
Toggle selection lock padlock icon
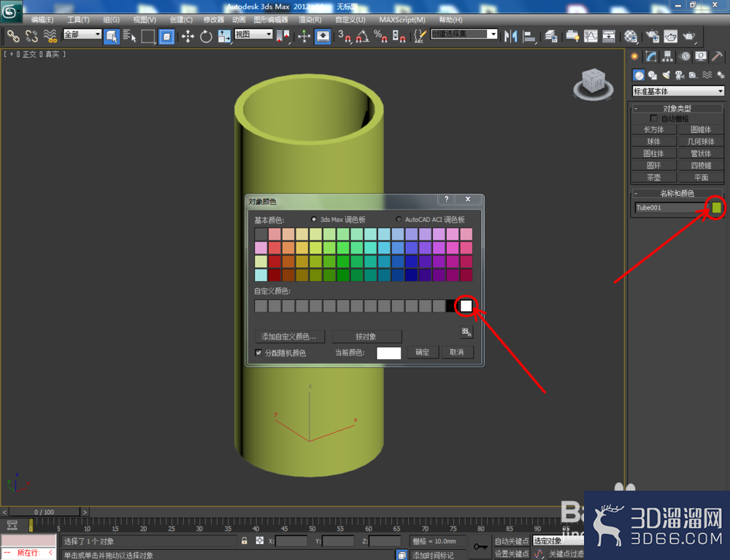coord(244,540)
